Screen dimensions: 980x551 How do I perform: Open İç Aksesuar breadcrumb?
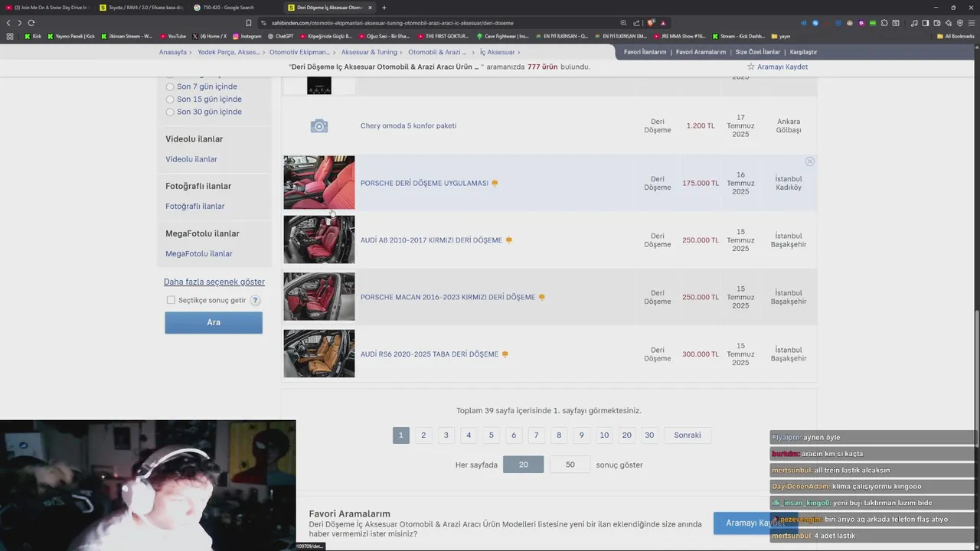point(497,52)
